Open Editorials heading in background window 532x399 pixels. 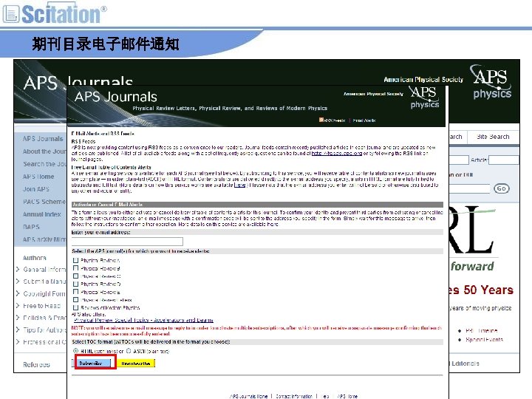point(465,364)
